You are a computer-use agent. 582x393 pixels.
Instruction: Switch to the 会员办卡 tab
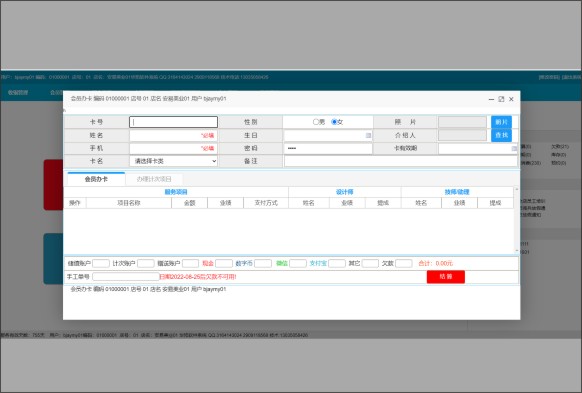click(x=96, y=179)
